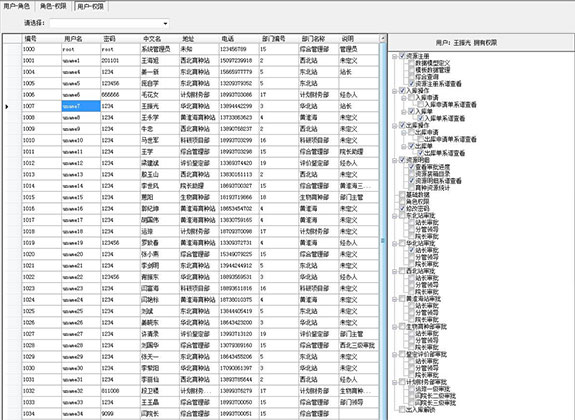Click the 密码 cell 666666
The image size is (575, 420).
[120, 95]
